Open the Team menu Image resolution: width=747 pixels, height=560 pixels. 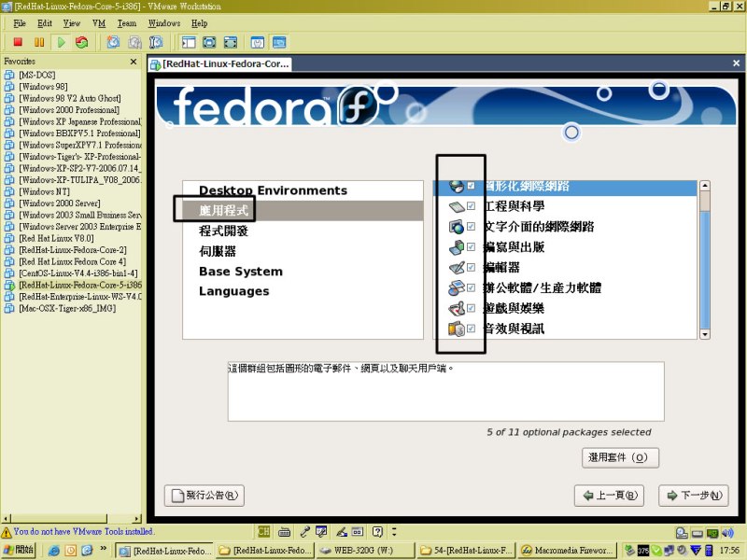coord(126,22)
